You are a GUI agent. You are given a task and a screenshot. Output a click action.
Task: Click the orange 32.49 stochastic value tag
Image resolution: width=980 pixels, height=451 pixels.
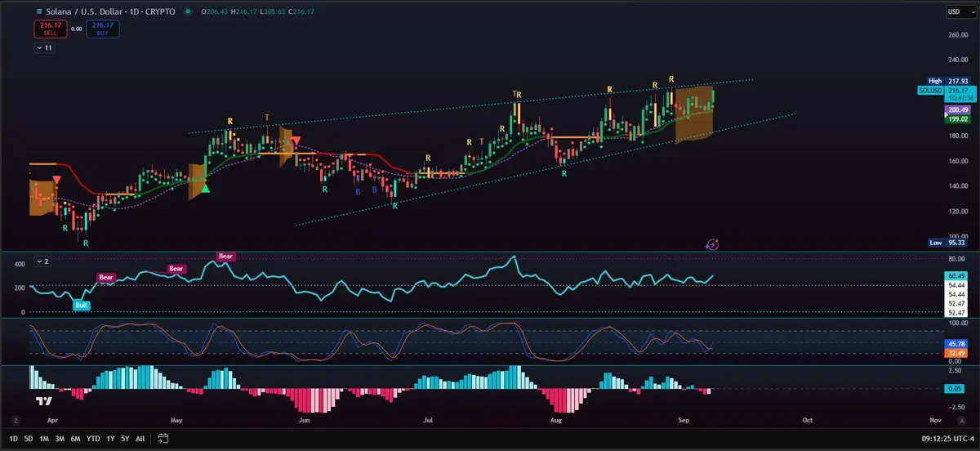[955, 352]
